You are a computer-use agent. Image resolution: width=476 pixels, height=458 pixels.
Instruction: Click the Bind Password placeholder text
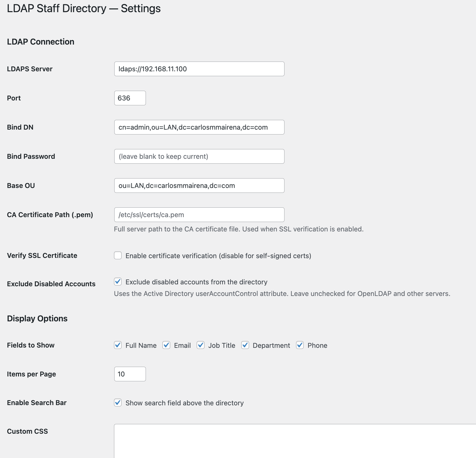[163, 156]
